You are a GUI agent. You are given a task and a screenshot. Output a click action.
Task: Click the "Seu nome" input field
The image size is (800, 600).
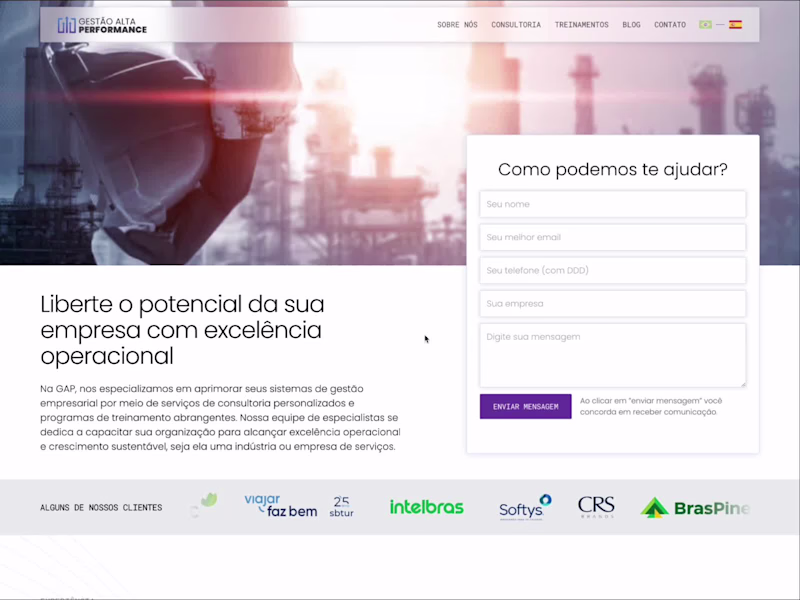pos(612,204)
